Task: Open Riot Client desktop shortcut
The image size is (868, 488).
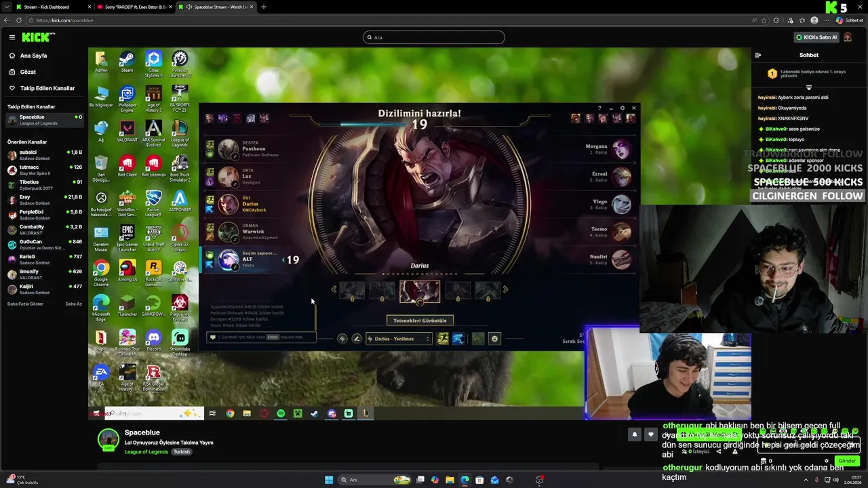Action: 127,166
